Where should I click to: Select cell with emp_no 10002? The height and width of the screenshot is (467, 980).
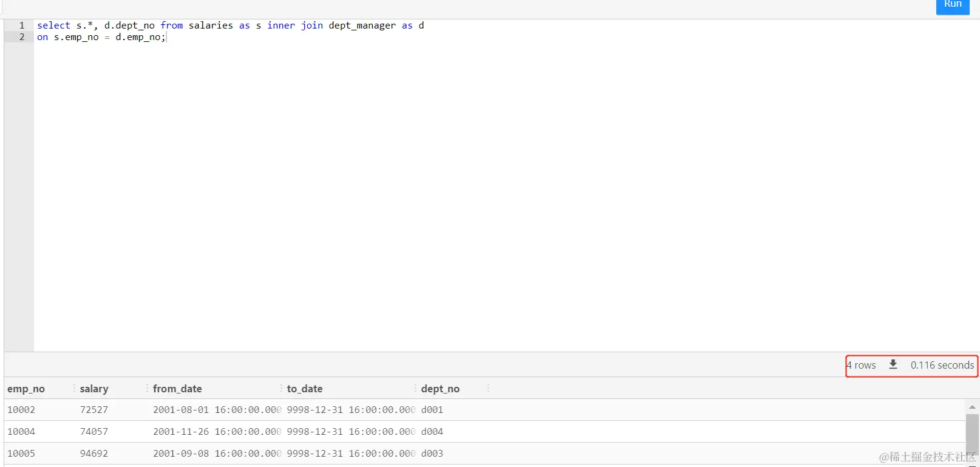tap(21, 410)
